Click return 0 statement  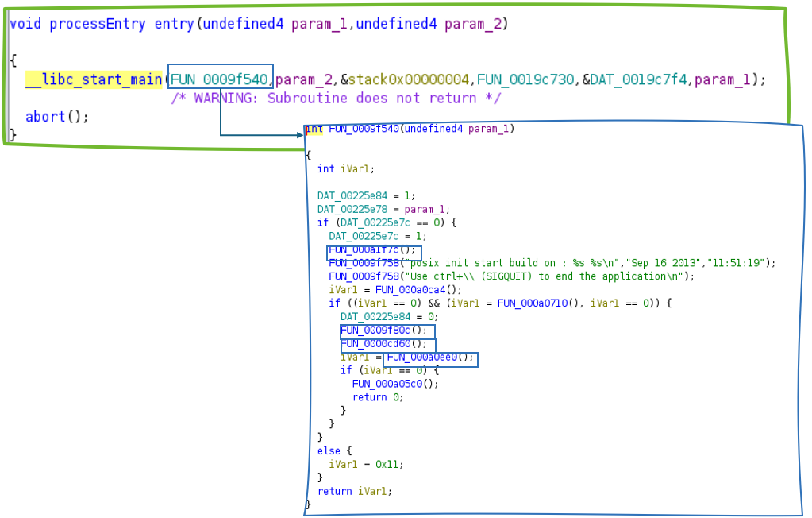tap(378, 397)
